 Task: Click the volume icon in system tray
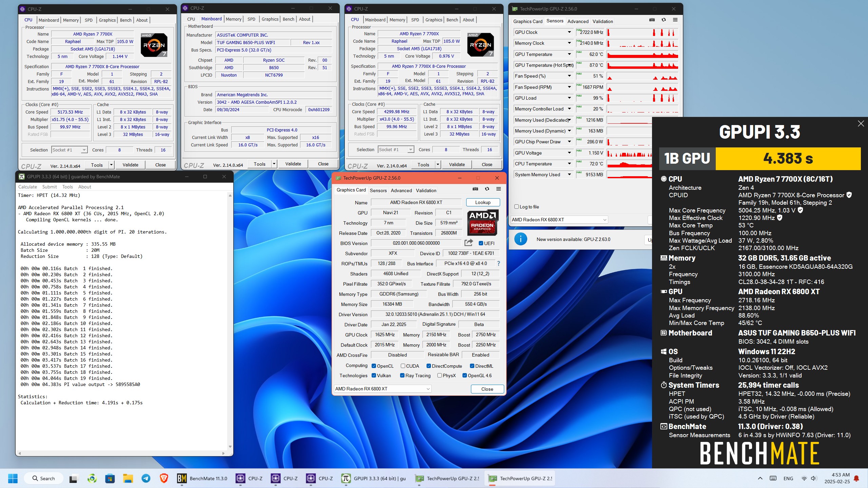click(x=813, y=479)
